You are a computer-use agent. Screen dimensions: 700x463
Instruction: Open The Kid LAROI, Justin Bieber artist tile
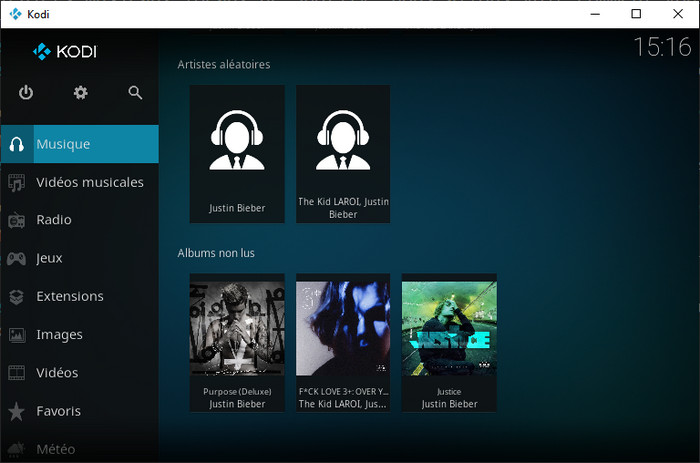point(343,154)
